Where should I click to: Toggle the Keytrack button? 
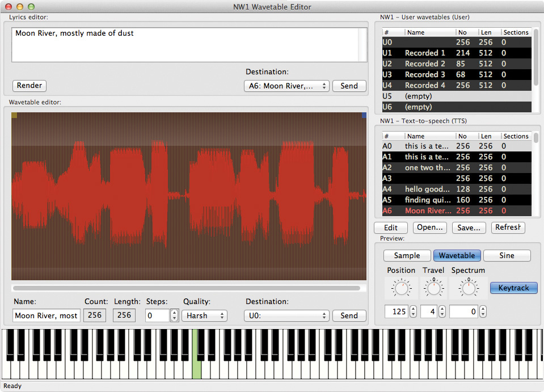(513, 288)
